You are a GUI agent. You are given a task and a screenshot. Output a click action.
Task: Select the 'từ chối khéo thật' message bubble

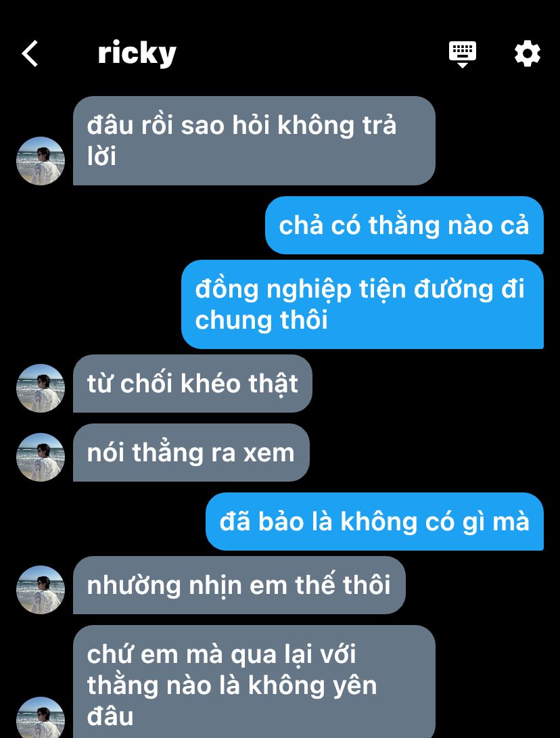pyautogui.click(x=193, y=384)
